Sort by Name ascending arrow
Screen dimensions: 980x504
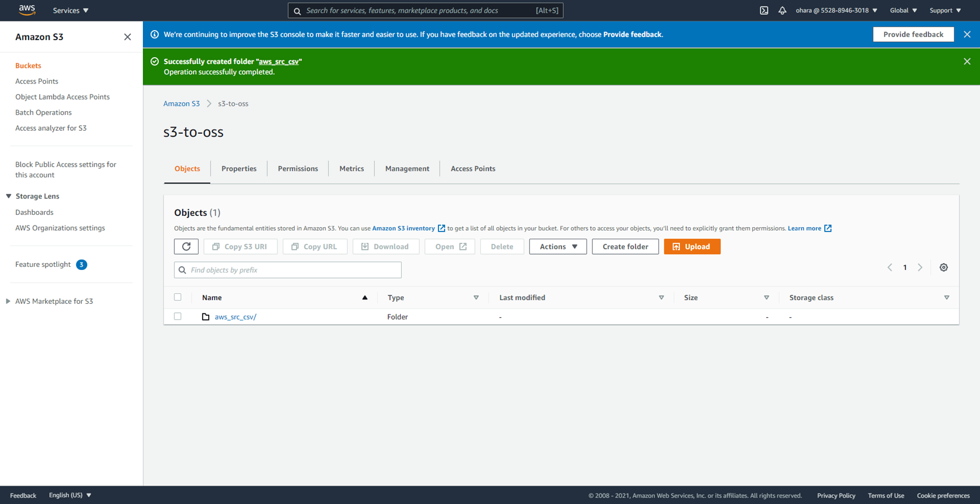click(365, 298)
